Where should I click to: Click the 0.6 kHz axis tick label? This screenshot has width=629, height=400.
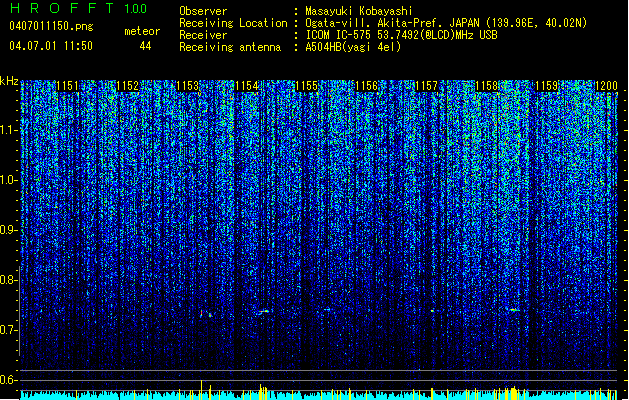coord(8,380)
